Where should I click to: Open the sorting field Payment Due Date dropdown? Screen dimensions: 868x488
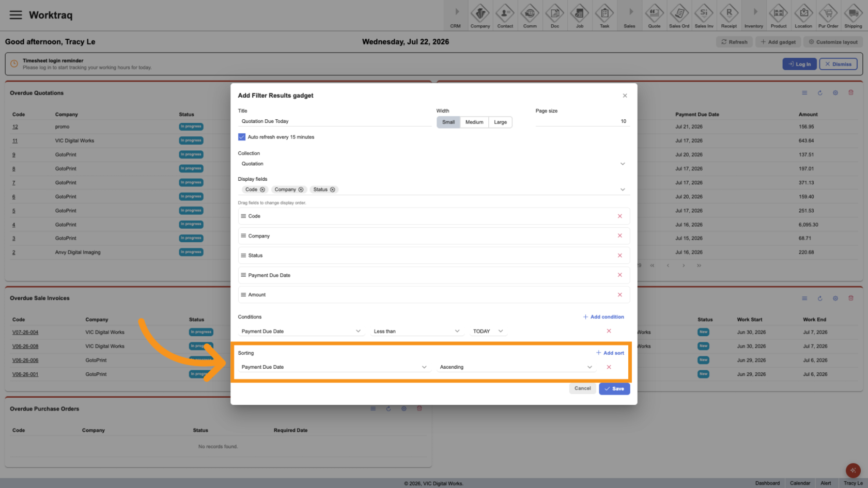[x=334, y=367]
